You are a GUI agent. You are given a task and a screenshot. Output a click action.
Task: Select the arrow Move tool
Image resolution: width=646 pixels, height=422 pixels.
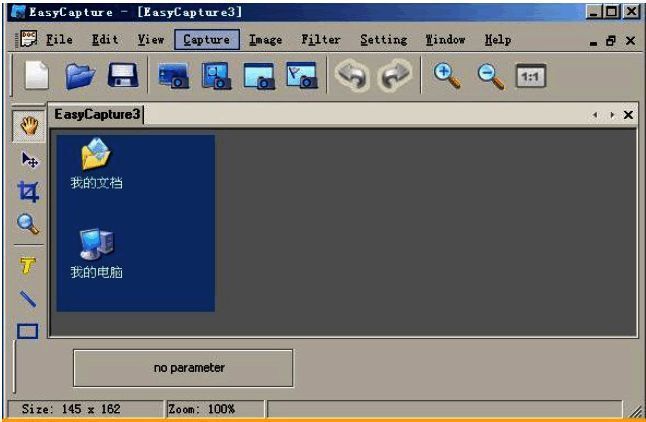point(29,159)
